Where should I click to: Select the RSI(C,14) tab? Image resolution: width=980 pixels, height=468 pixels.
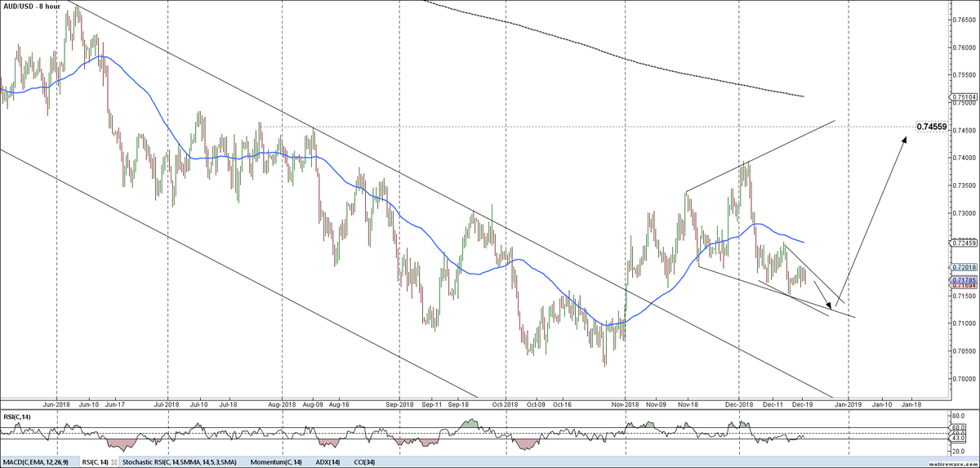[95, 462]
